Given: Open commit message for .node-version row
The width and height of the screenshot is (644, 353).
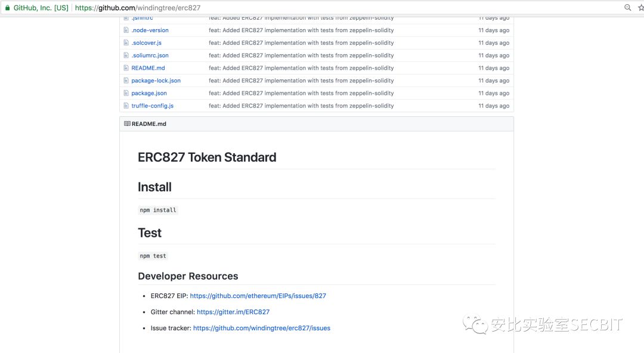Looking at the screenshot, I should 301,30.
